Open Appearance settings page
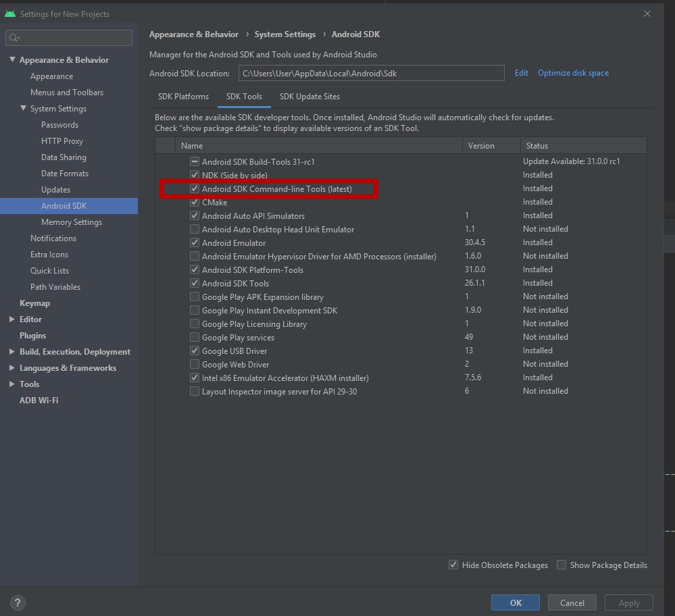Screen dimensions: 675x616 point(51,76)
